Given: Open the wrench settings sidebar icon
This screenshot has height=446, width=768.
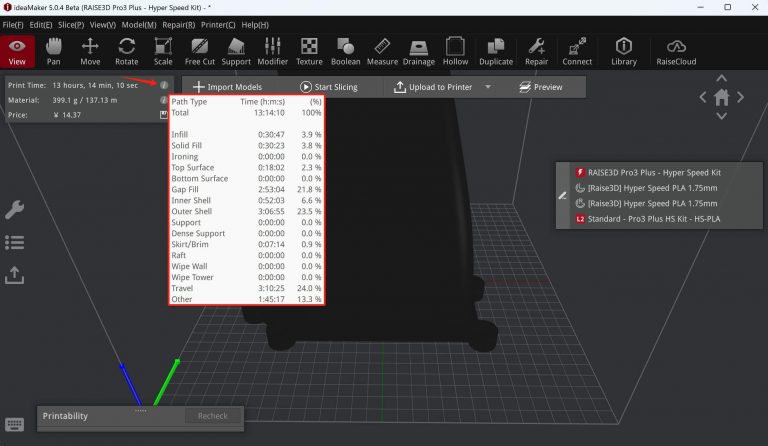Looking at the screenshot, I should (x=15, y=210).
